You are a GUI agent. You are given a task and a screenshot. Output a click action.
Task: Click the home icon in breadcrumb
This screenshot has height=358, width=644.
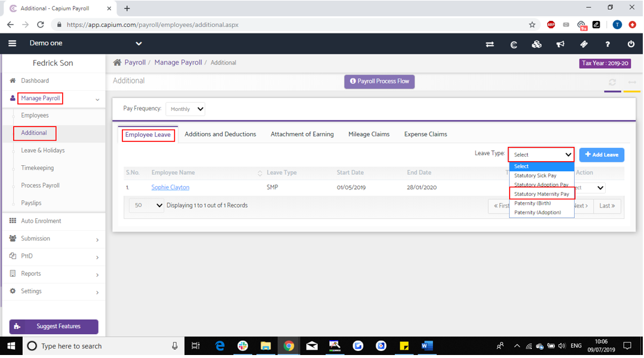point(118,62)
